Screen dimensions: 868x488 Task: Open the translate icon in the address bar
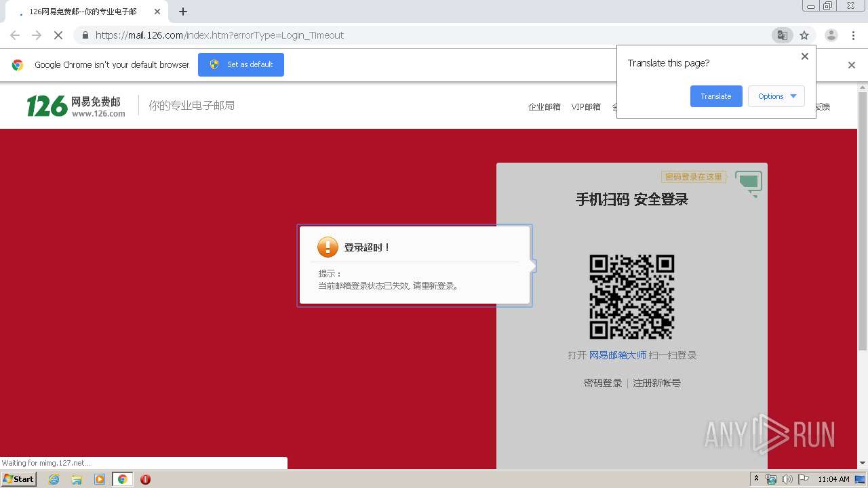(x=783, y=35)
